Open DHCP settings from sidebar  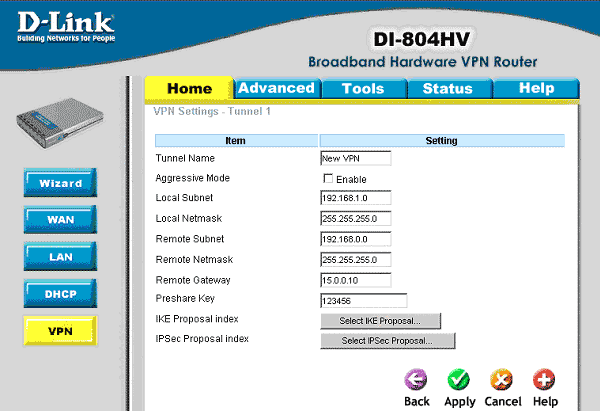tap(60, 292)
